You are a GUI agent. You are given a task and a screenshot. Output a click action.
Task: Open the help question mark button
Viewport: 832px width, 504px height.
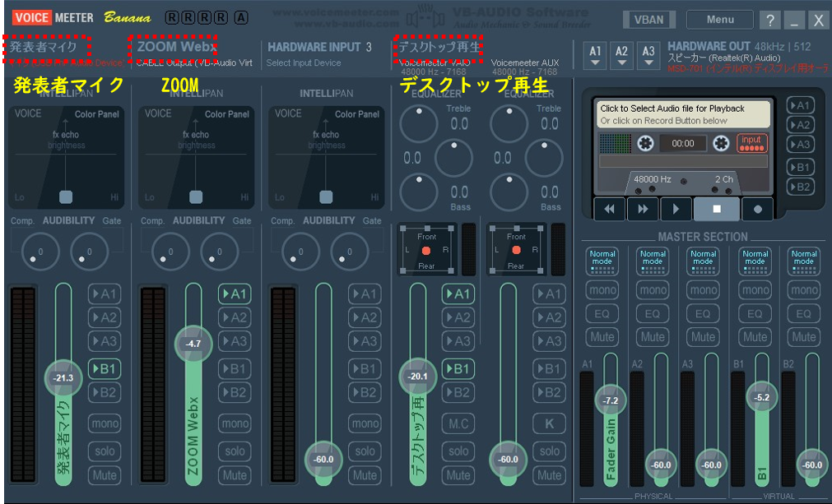click(770, 20)
